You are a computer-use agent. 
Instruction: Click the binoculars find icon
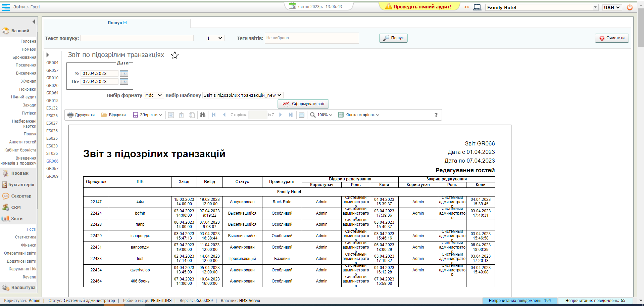tap(202, 115)
